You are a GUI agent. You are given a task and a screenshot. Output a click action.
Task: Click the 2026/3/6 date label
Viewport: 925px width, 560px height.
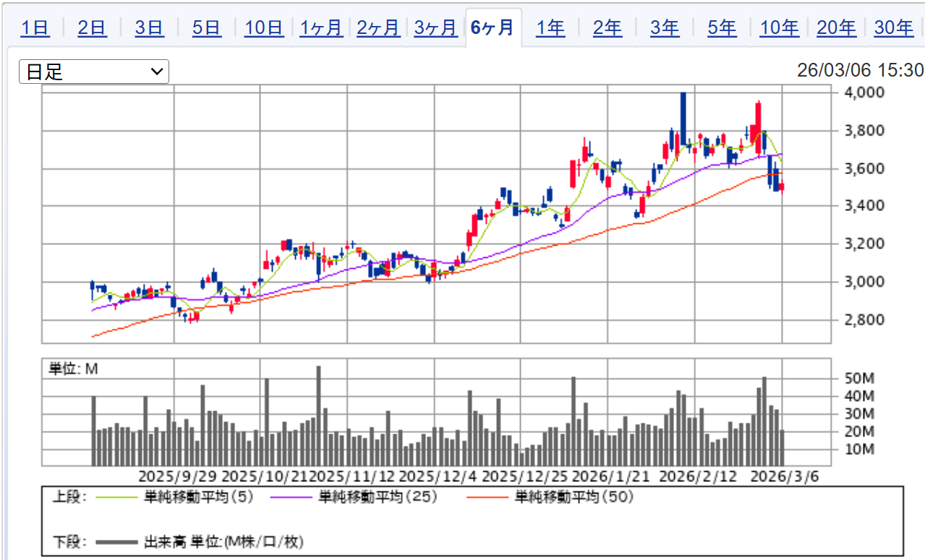[785, 477]
